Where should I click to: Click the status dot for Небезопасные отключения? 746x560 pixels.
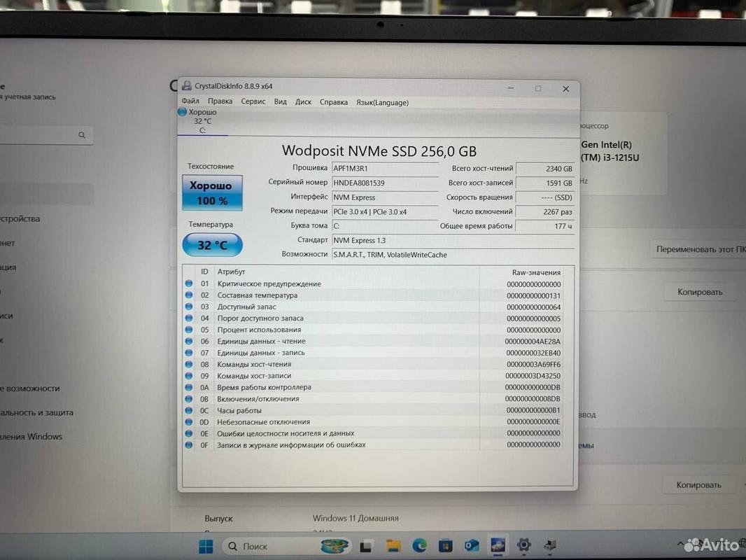[x=189, y=422]
